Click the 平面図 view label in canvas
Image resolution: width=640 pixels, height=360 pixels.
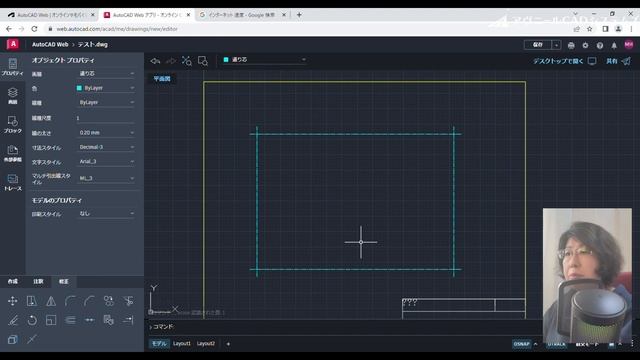162,79
